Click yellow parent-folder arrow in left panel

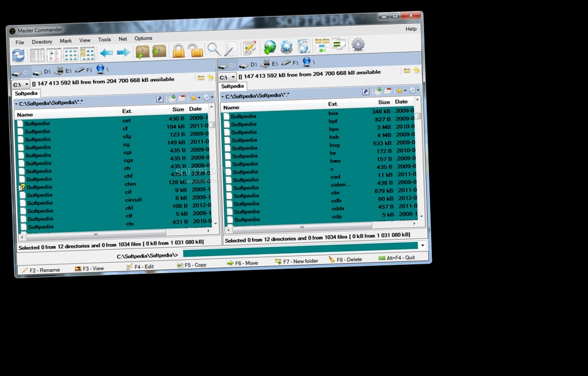(210, 78)
